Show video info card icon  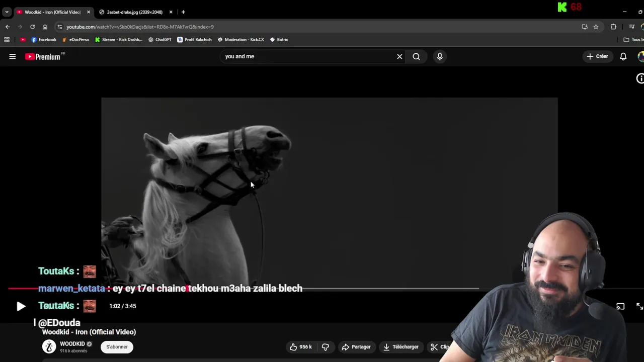click(640, 78)
